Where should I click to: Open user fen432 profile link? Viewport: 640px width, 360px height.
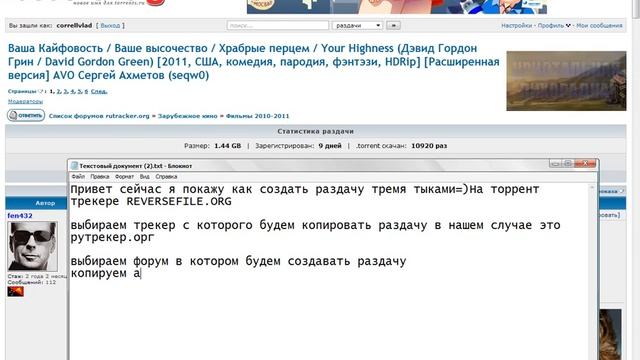pyautogui.click(x=20, y=216)
